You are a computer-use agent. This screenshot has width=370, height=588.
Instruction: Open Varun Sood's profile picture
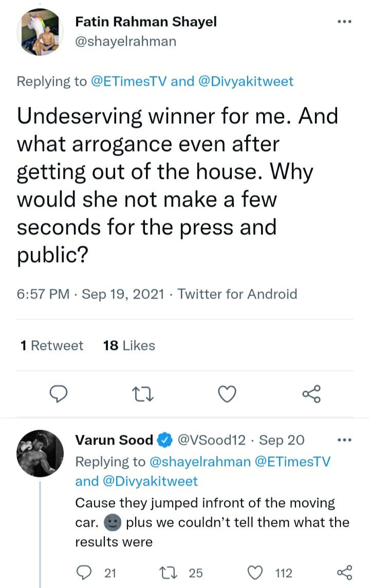(40, 454)
